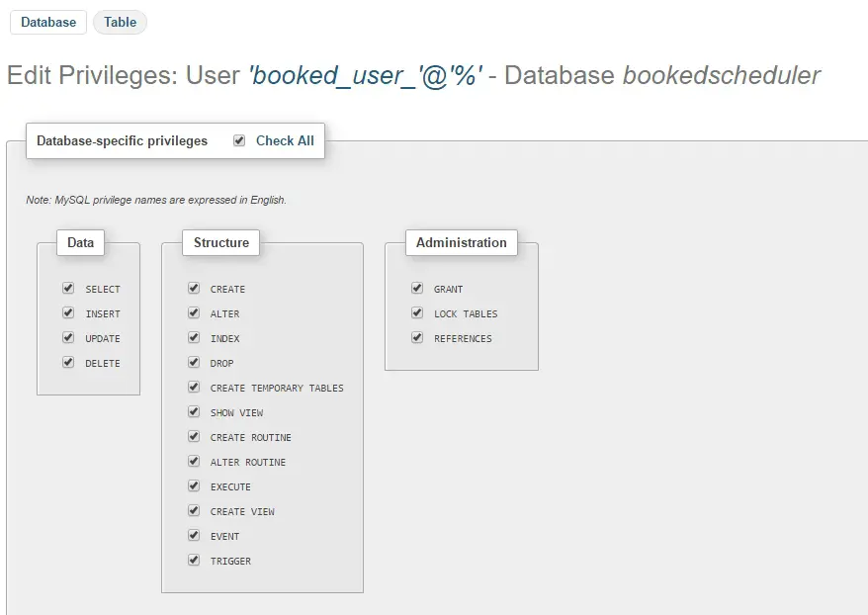Click the Data group heading

(80, 242)
